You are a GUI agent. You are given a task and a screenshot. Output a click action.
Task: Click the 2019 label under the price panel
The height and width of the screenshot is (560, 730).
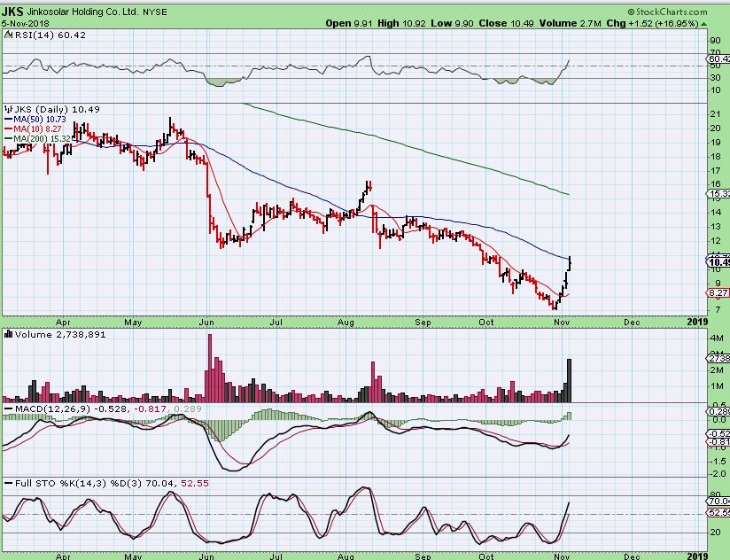point(697,322)
